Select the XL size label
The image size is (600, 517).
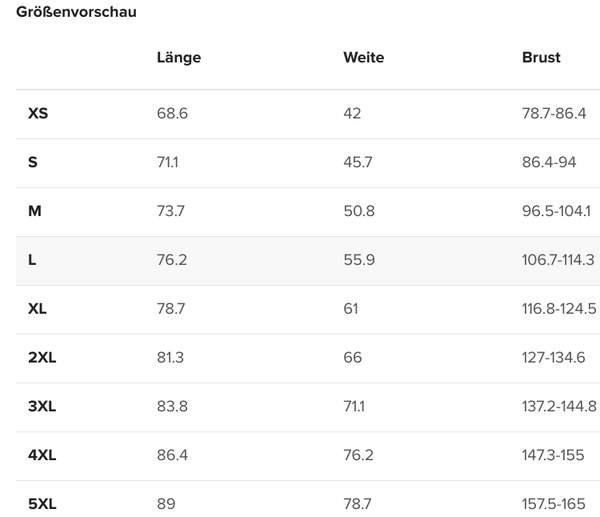(37, 308)
